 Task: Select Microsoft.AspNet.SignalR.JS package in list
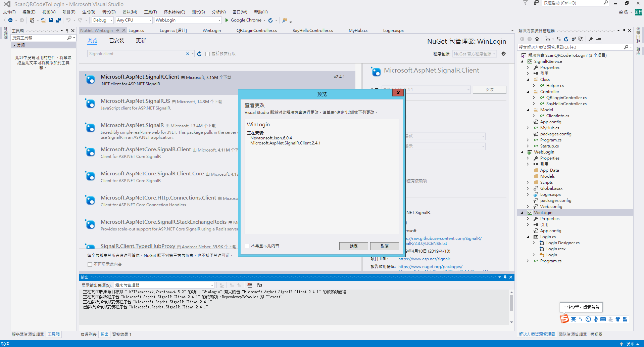217,104
